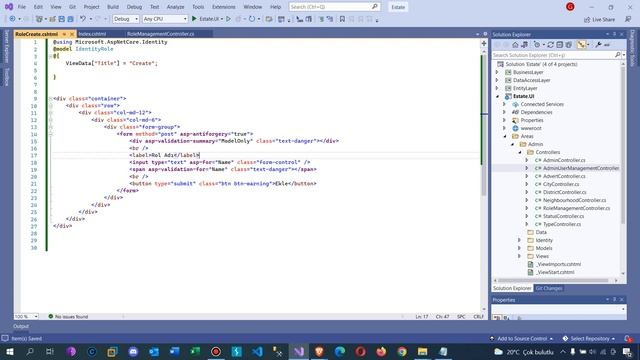The height and width of the screenshot is (360, 640).
Task: Open the File menu
Action: pos(22,7)
